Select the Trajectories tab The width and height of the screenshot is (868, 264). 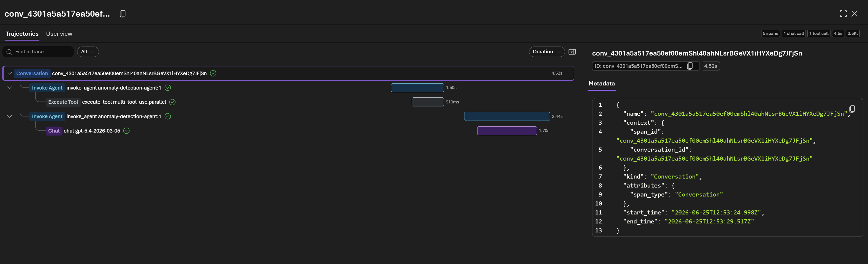pyautogui.click(x=22, y=34)
